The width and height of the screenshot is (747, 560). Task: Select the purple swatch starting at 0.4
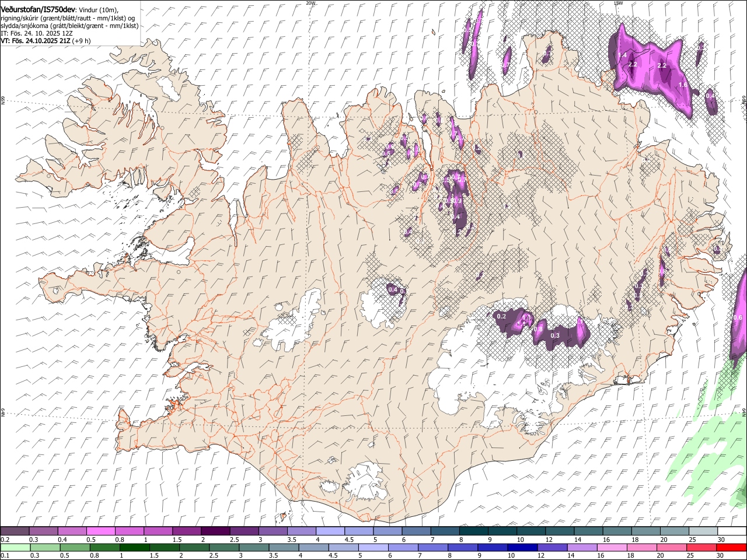(x=72, y=531)
